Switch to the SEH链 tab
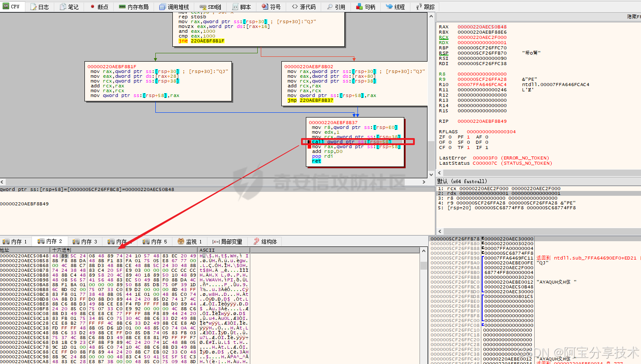Image resolution: width=641 pixels, height=364 pixels. pyautogui.click(x=210, y=7)
